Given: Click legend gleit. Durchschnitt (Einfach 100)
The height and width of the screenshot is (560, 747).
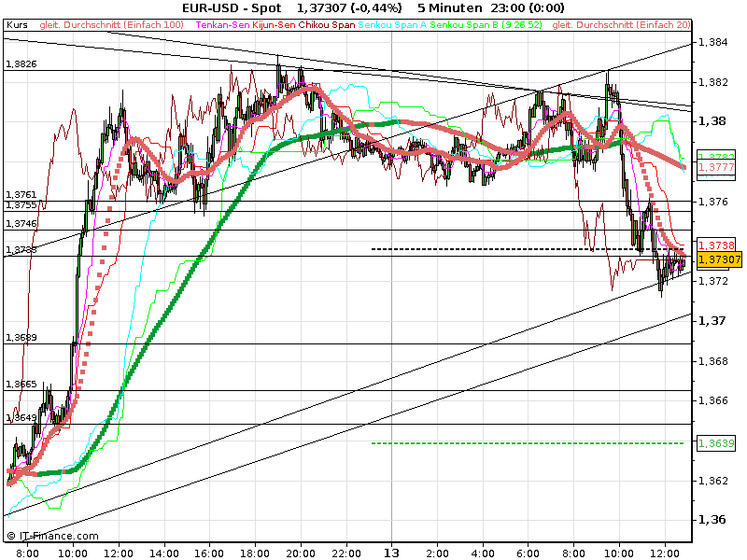Looking at the screenshot, I should [x=111, y=25].
